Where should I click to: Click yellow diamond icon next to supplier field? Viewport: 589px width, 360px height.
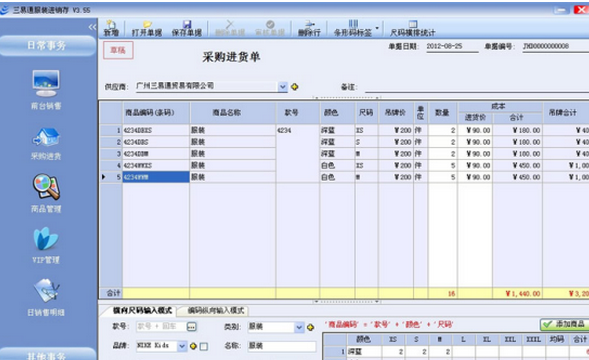click(x=295, y=87)
